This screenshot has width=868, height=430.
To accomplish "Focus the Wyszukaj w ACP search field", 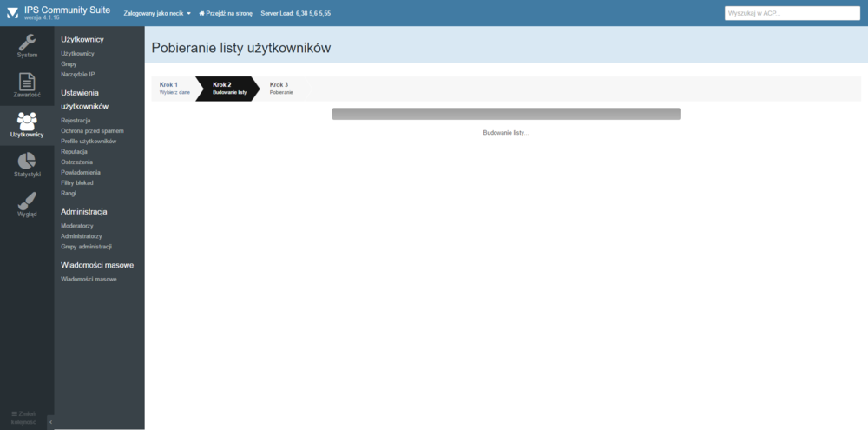I will click(x=792, y=13).
